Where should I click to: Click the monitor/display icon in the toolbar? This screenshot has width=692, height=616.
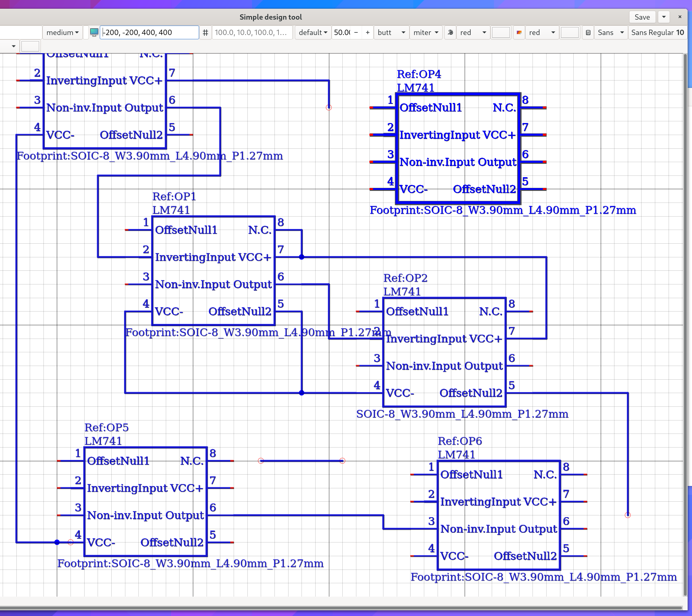(94, 32)
